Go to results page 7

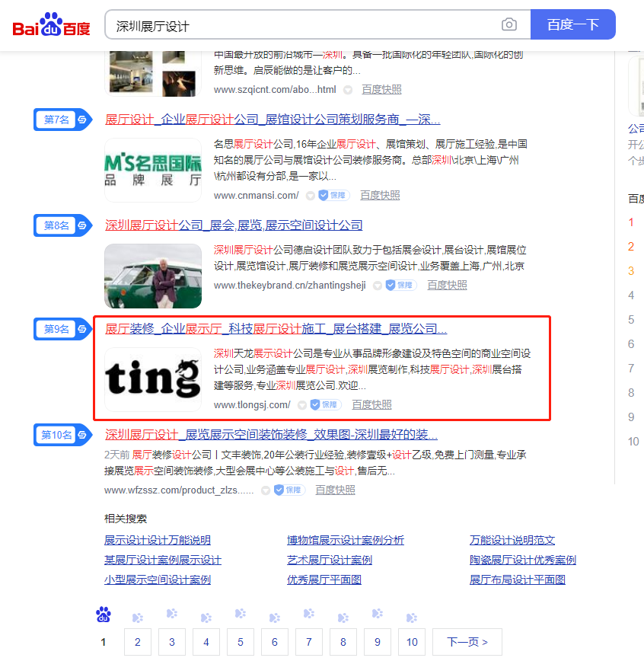(309, 642)
